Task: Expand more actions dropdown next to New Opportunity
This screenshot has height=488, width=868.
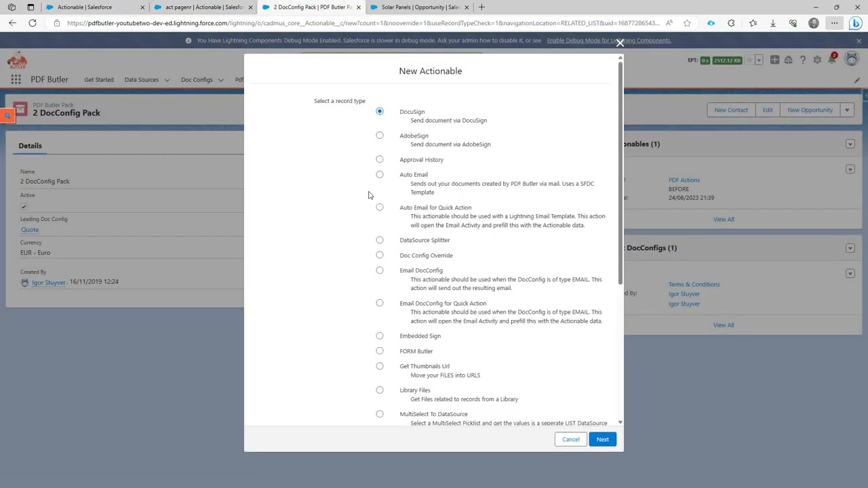Action: click(x=847, y=110)
